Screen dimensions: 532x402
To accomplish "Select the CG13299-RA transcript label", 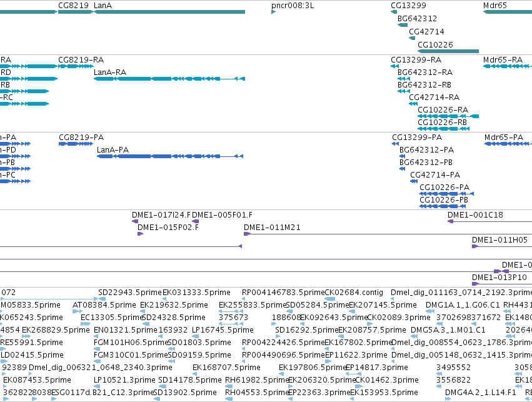I will [416, 60].
